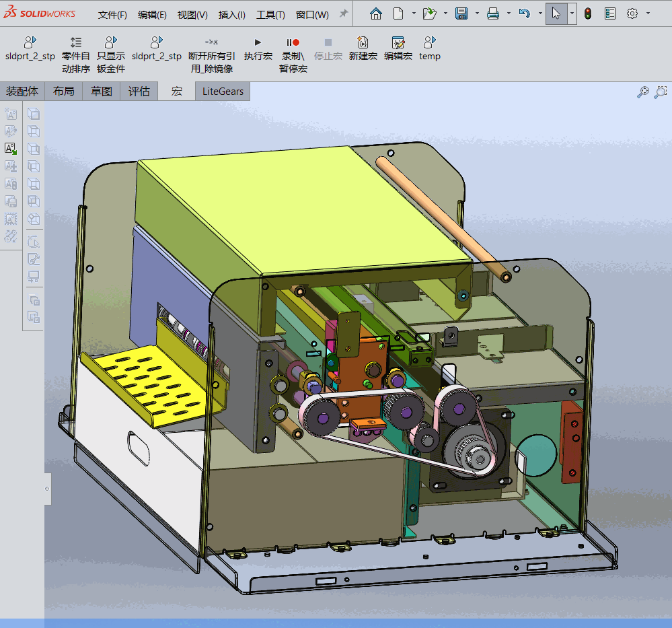This screenshot has height=628, width=672.
Task: Click the annotation icon with green arrow
Action: point(11,149)
